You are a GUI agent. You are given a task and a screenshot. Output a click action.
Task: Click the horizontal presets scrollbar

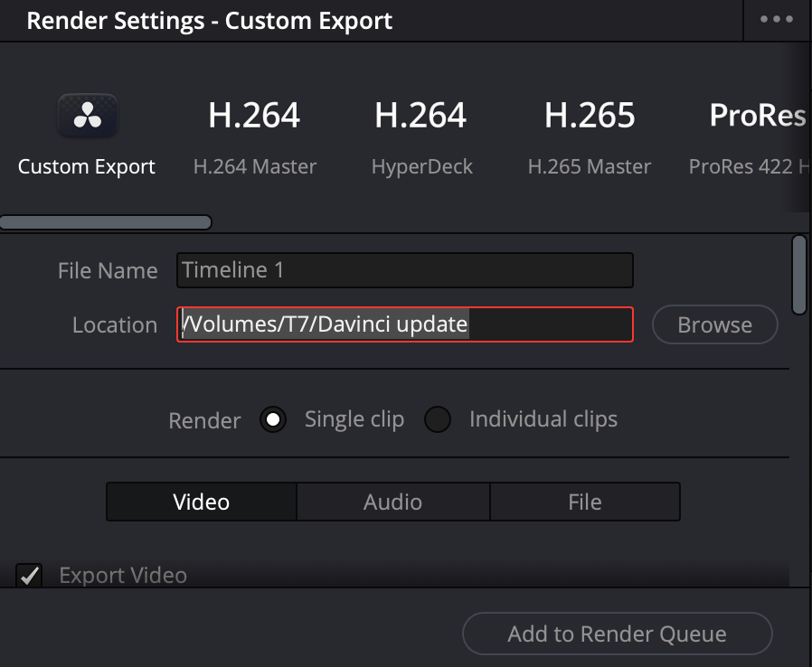click(x=105, y=222)
